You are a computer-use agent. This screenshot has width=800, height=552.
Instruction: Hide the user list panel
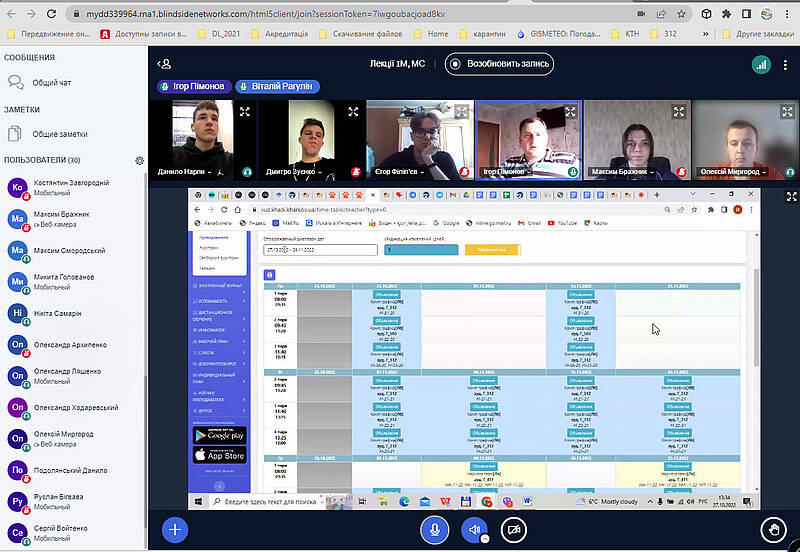tap(166, 64)
